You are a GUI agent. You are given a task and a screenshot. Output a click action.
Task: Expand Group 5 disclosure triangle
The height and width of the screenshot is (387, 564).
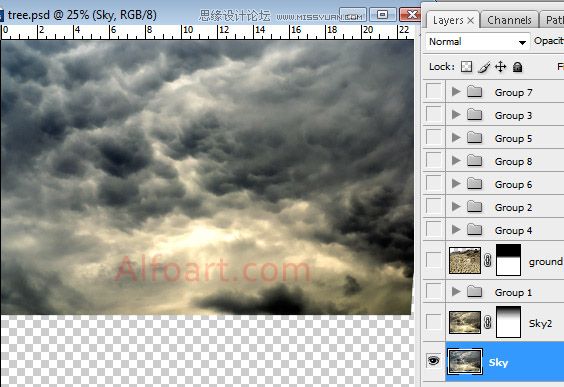coord(456,137)
